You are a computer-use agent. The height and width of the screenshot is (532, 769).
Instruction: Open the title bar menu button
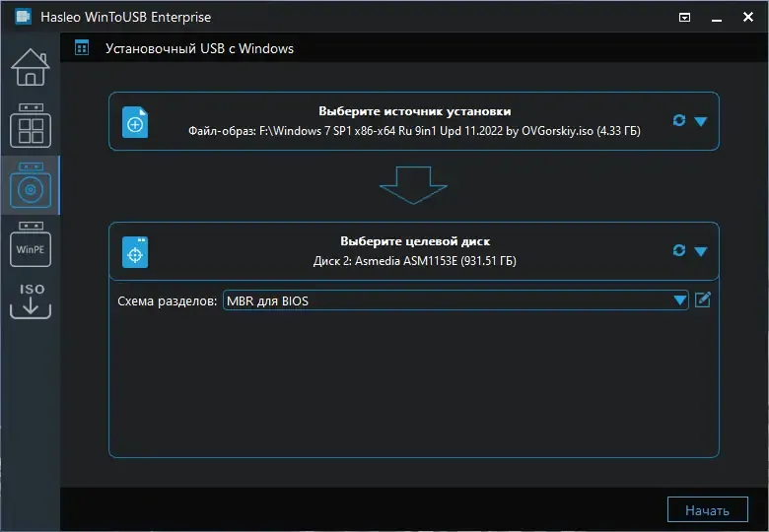[684, 18]
